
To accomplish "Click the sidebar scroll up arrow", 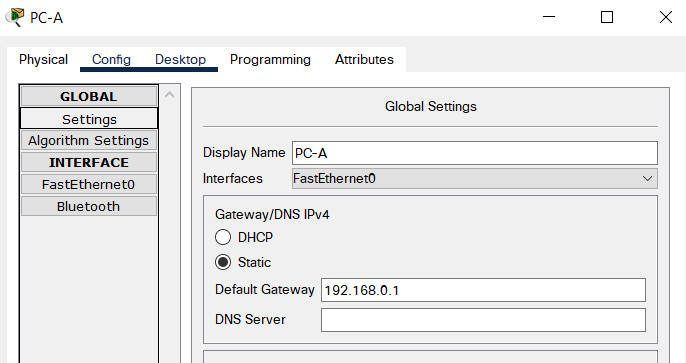I will [x=170, y=94].
